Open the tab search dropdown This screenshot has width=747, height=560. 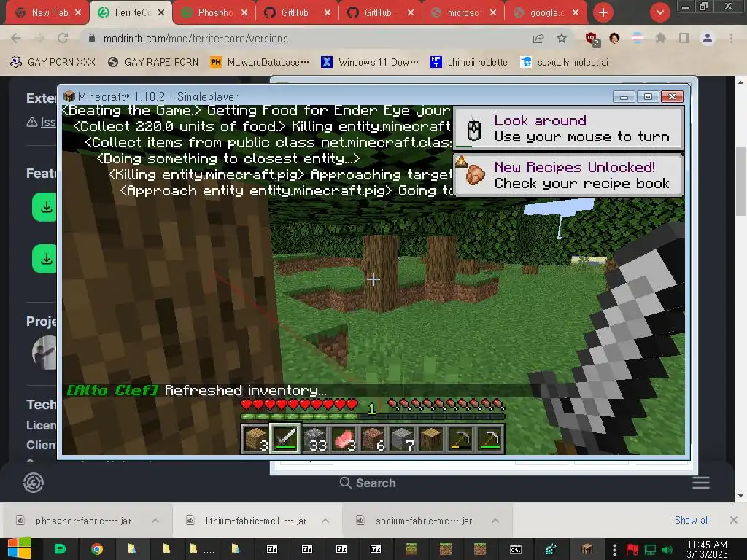tap(659, 12)
